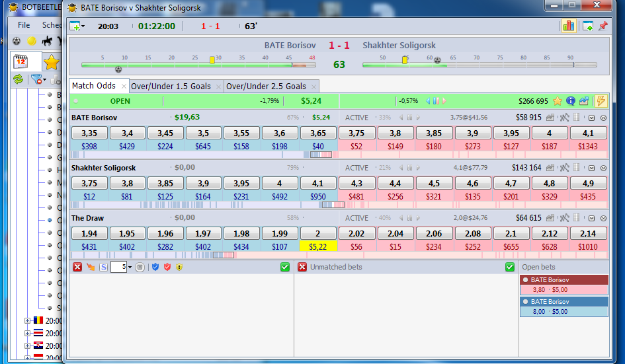Click green checkmark in bets panel
This screenshot has height=364, width=625.
click(285, 267)
